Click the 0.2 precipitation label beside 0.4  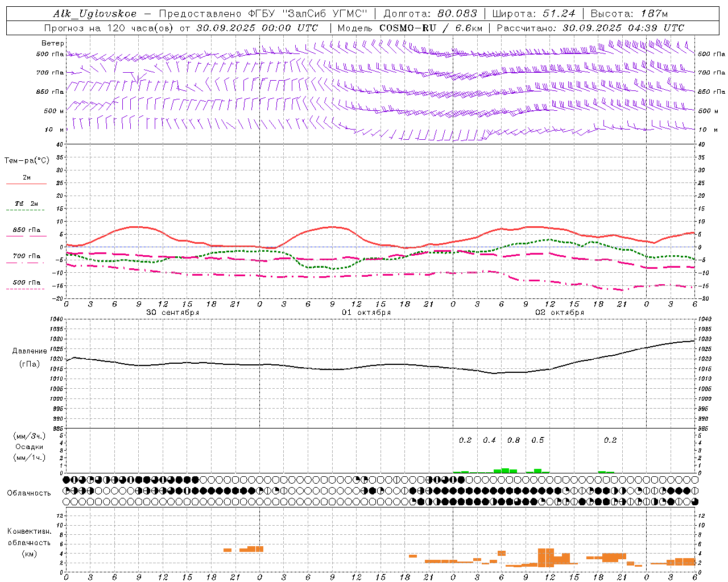click(465, 440)
